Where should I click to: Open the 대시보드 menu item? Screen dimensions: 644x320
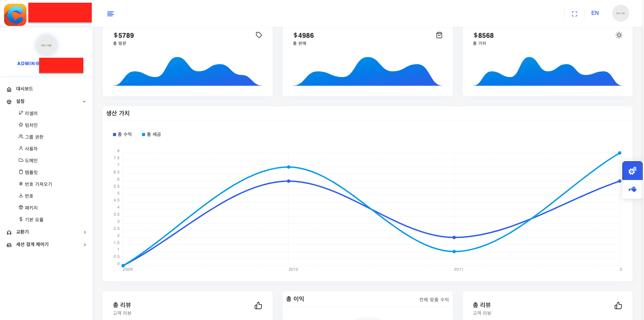(24, 89)
